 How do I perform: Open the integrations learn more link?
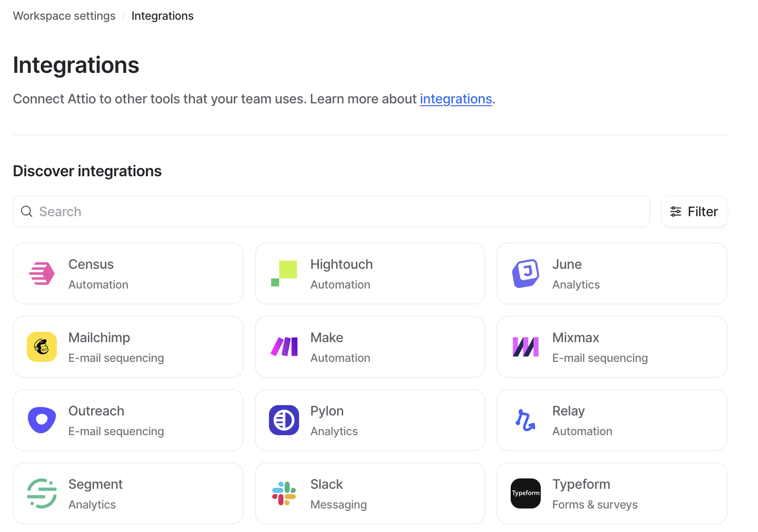(x=455, y=99)
